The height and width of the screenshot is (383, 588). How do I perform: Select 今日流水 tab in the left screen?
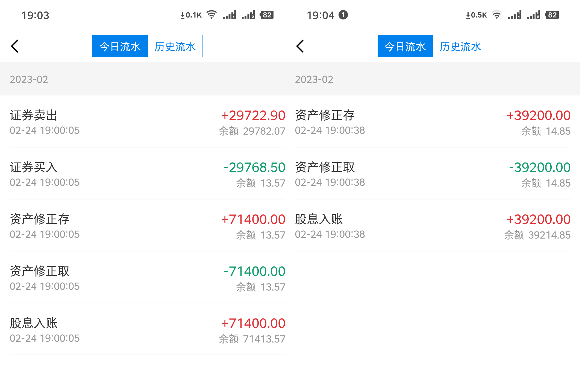(x=120, y=46)
